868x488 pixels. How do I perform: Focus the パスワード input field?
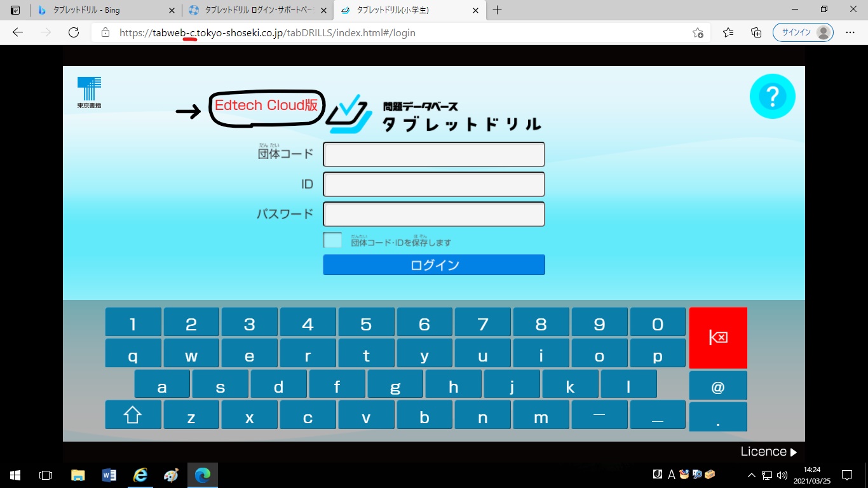click(434, 214)
